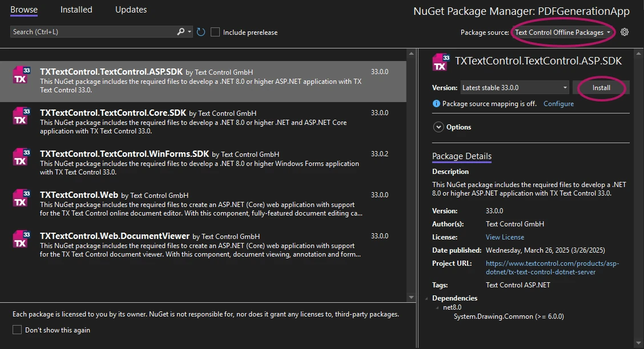Open the Version dropdown showing Latest stable 33.0.0
Image resolution: width=644 pixels, height=349 pixels.
point(515,88)
